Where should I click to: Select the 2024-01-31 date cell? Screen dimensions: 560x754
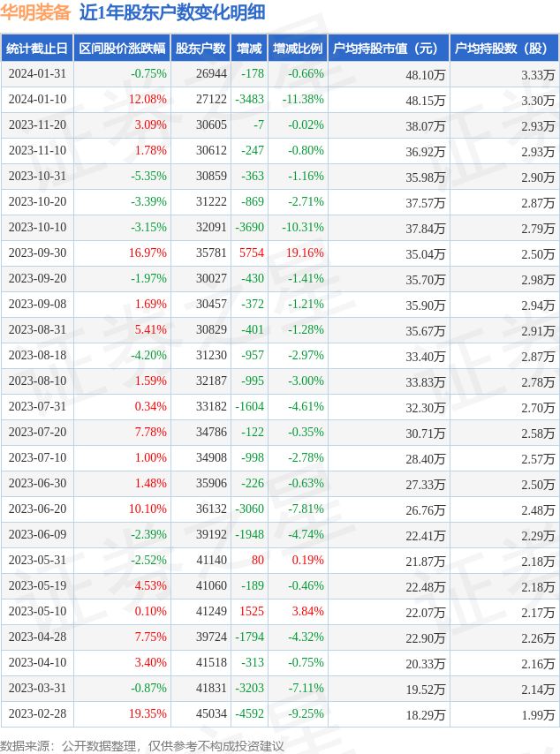[37, 74]
